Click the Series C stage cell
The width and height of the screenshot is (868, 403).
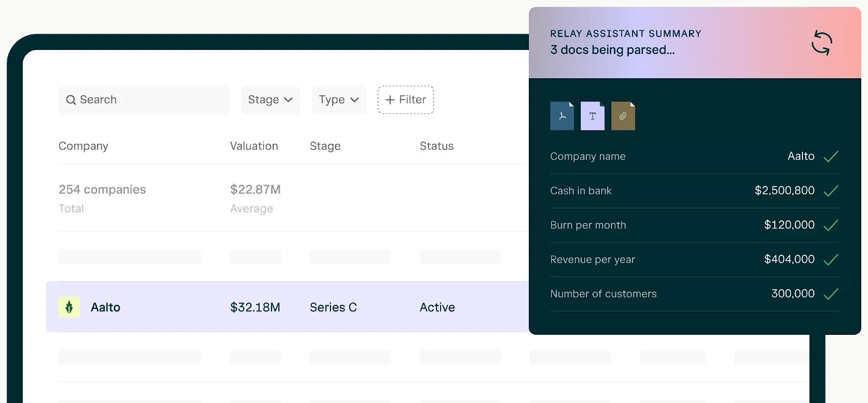[x=333, y=307]
